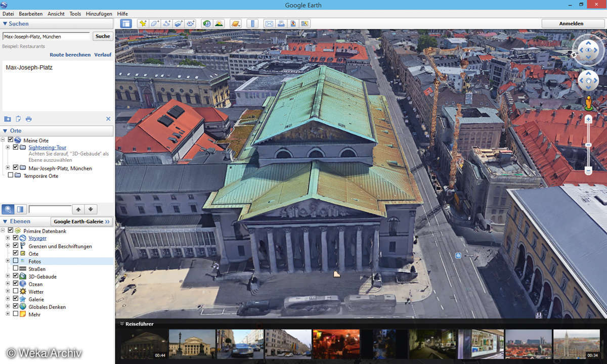Click the print icon in toolbar
The image size is (607, 364).
click(x=281, y=23)
